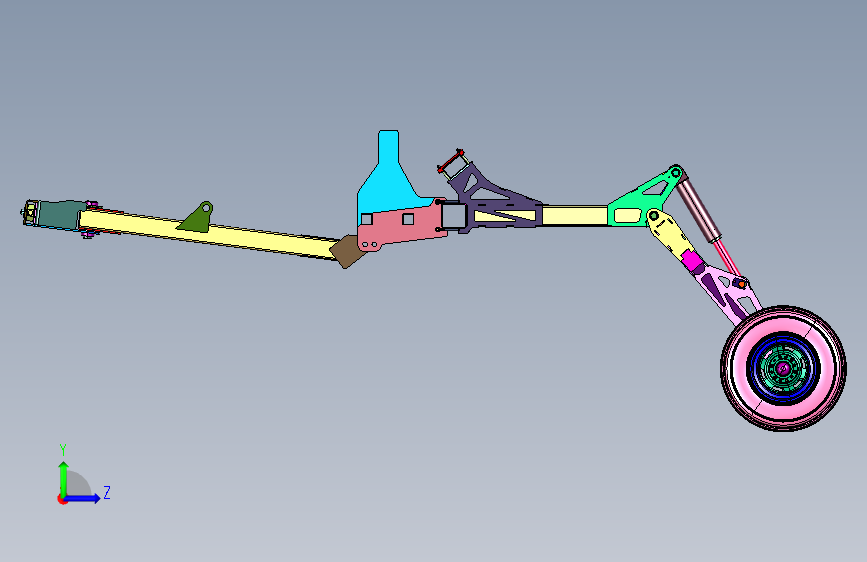
Task: Select the thin red shock piston rod
Action: [728, 257]
